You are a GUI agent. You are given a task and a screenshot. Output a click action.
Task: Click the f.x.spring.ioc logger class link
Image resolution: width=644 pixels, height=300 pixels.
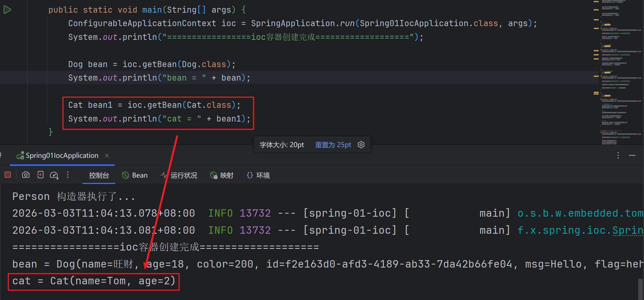[x=579, y=230]
